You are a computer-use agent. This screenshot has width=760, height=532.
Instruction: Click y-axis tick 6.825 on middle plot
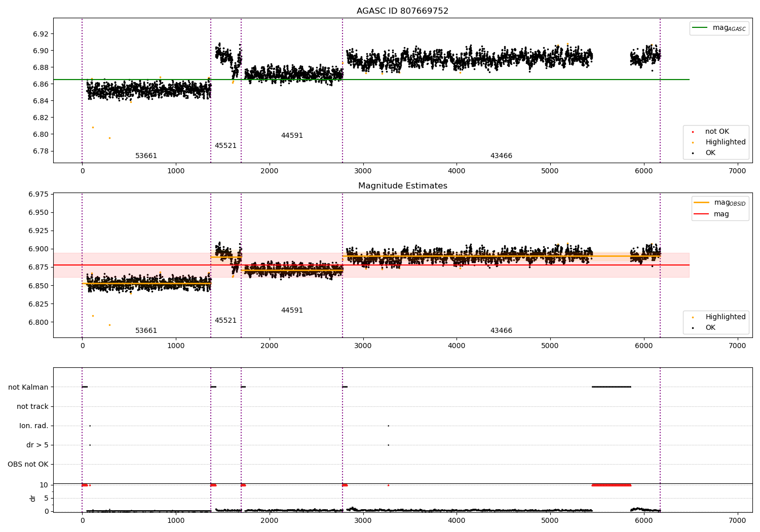(39, 304)
